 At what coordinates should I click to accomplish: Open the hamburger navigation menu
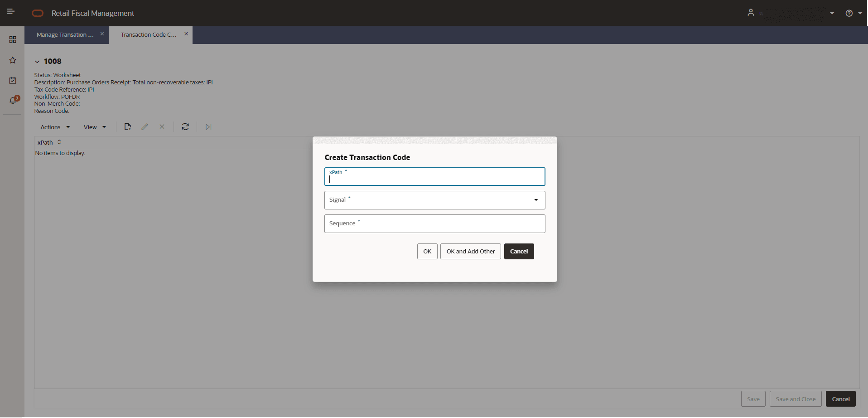[11, 12]
